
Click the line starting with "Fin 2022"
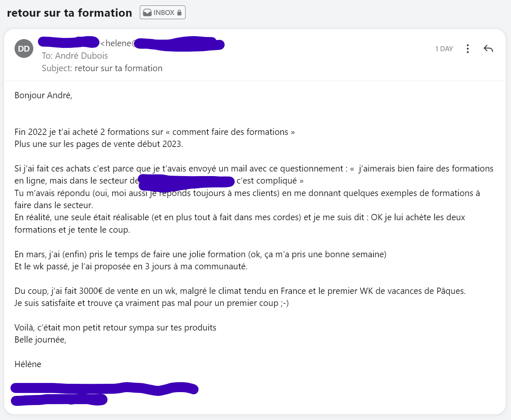tap(154, 132)
